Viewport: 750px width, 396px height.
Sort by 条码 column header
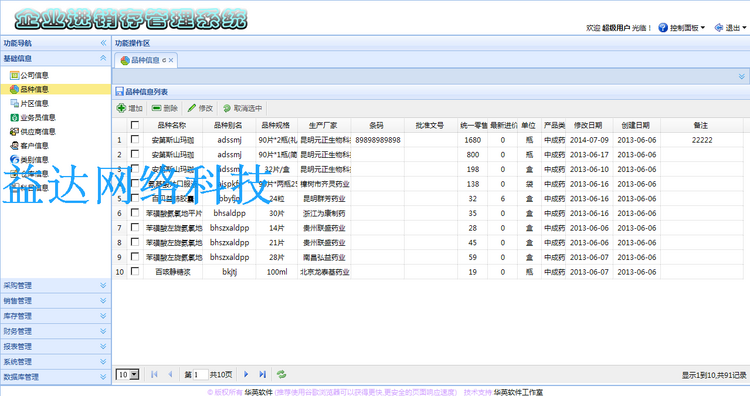tap(376, 125)
